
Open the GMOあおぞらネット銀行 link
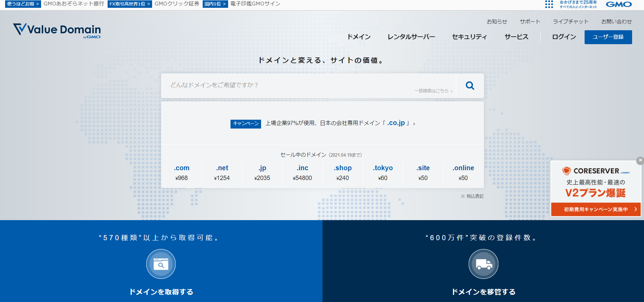74,4
